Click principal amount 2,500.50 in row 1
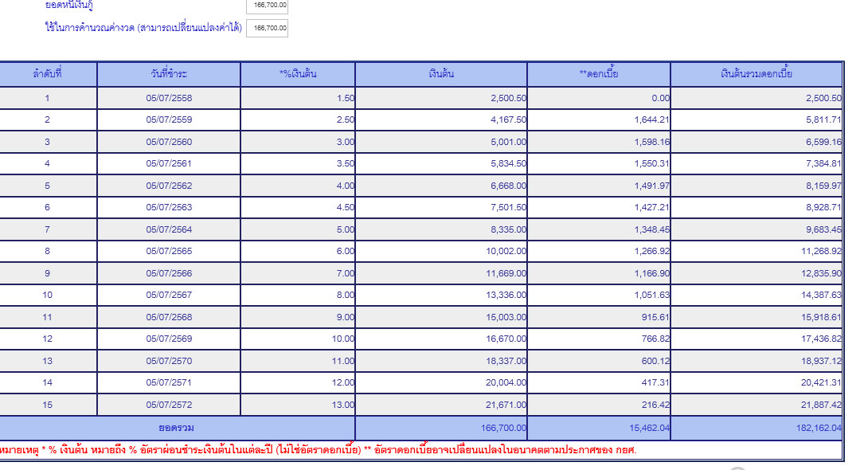 point(508,98)
